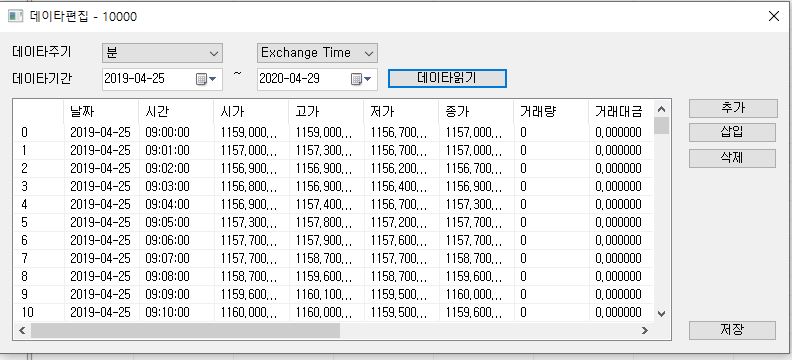This screenshot has width=792, height=360.
Task: Click the horizontal scroll left arrow
Action: [22, 330]
